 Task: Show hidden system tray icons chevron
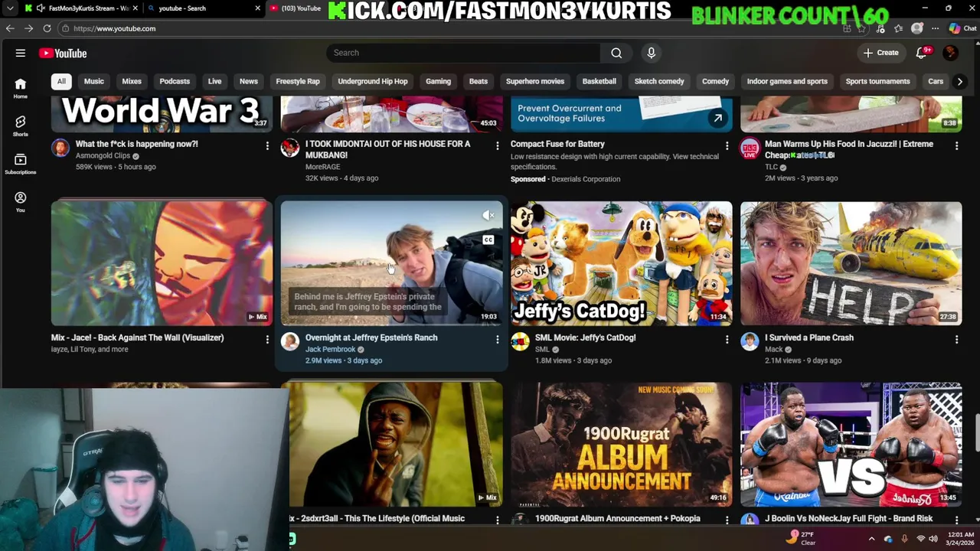871,540
